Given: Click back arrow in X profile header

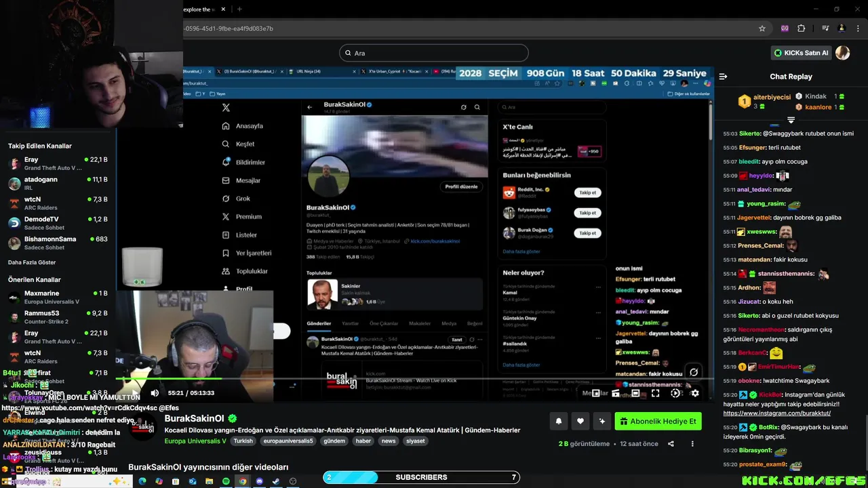Looking at the screenshot, I should pos(310,107).
